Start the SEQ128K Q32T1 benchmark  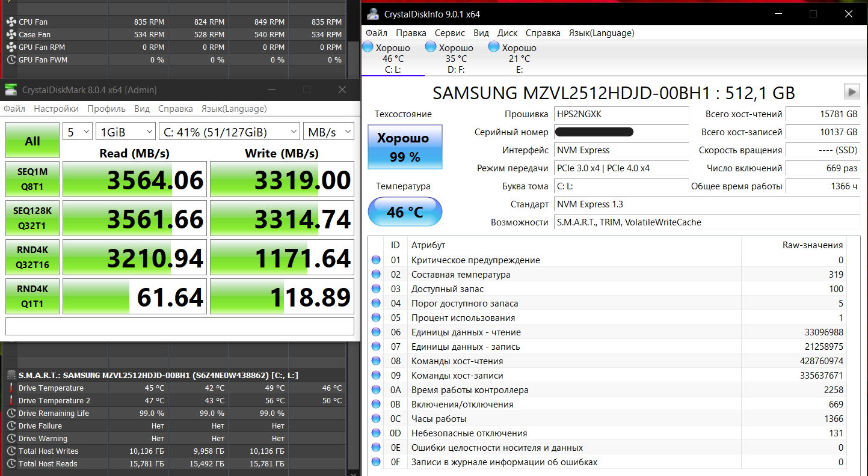(x=32, y=218)
